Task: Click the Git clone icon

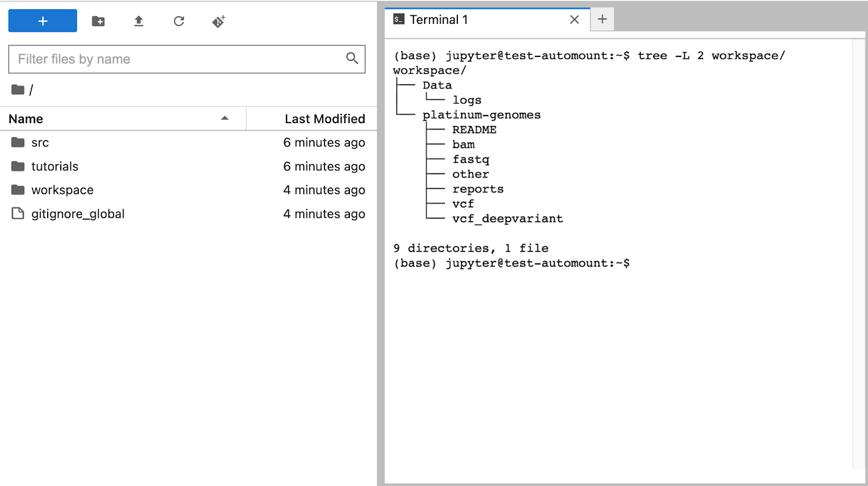Action: 219,21
